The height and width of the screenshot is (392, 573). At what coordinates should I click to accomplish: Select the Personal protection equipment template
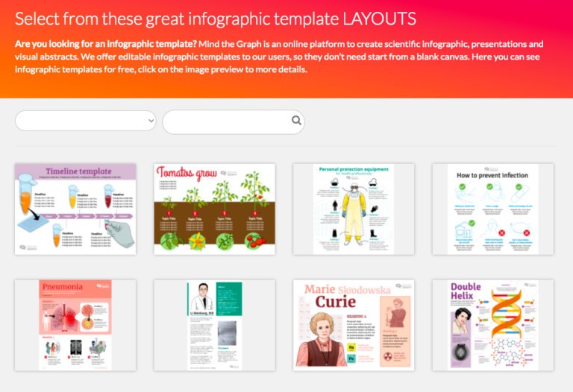pyautogui.click(x=354, y=209)
